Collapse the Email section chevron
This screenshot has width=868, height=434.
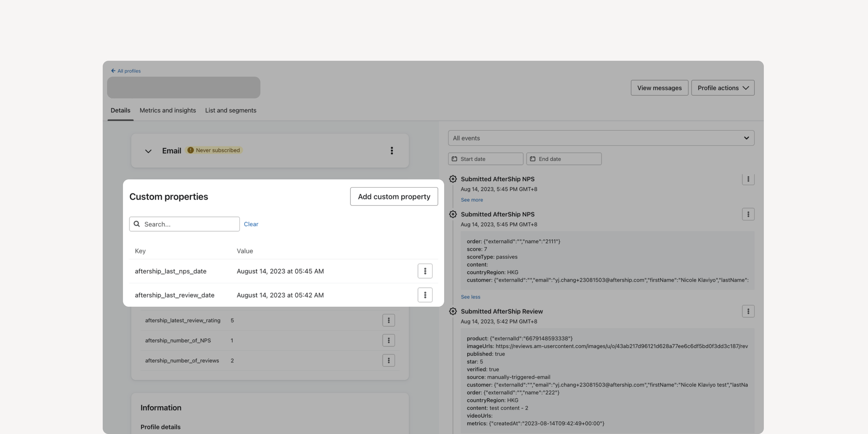pyautogui.click(x=148, y=151)
